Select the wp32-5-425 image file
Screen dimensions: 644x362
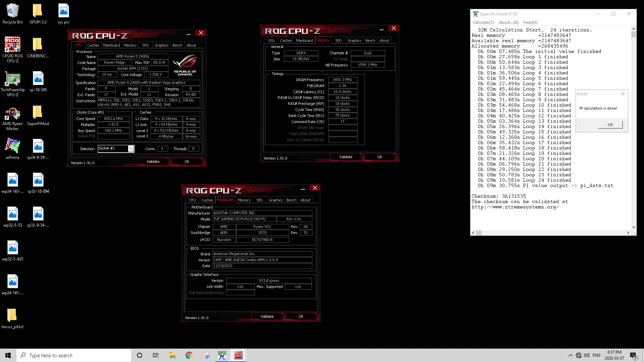(12, 251)
